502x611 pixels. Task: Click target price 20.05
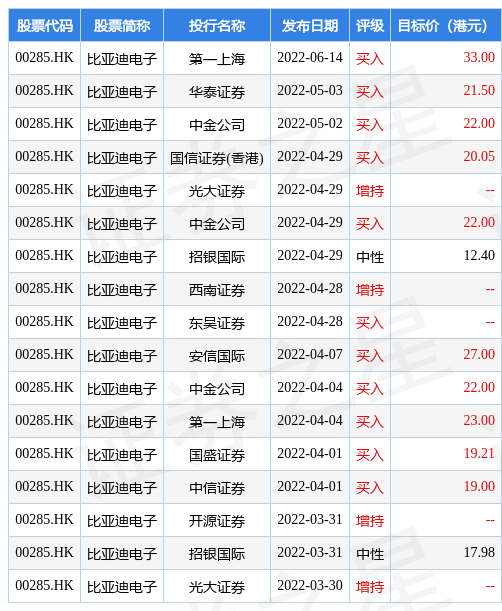[479, 157]
